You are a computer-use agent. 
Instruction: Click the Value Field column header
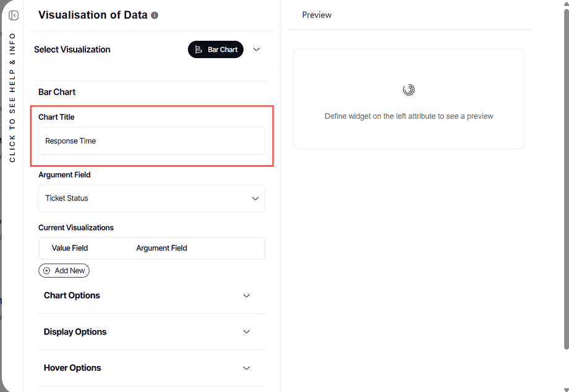point(70,248)
